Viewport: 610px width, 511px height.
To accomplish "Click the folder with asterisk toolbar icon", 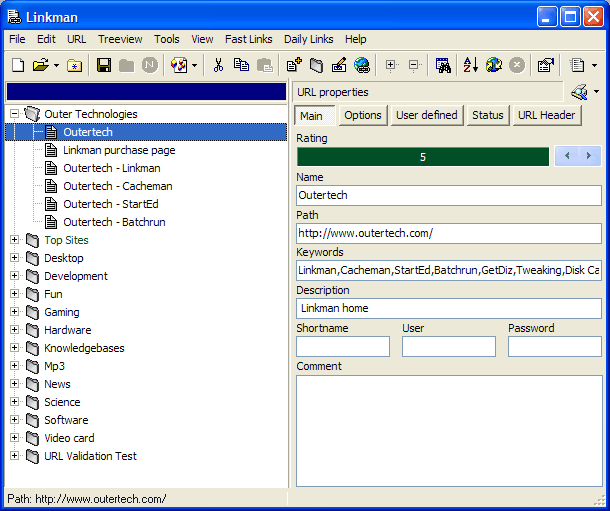I will click(x=74, y=65).
